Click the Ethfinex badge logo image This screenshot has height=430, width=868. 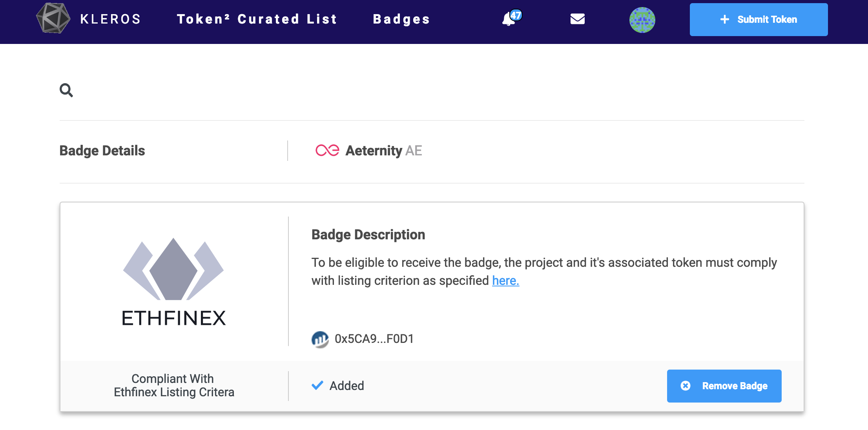point(173,282)
